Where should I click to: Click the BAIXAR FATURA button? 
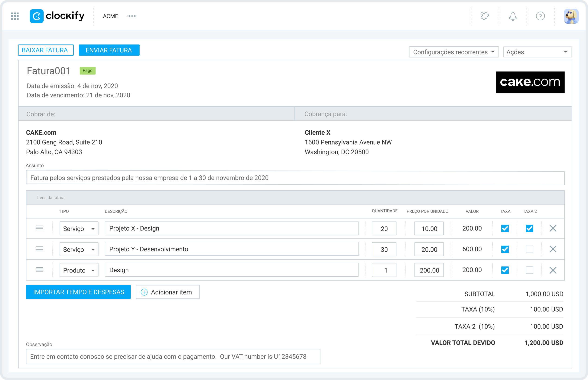pyautogui.click(x=46, y=50)
